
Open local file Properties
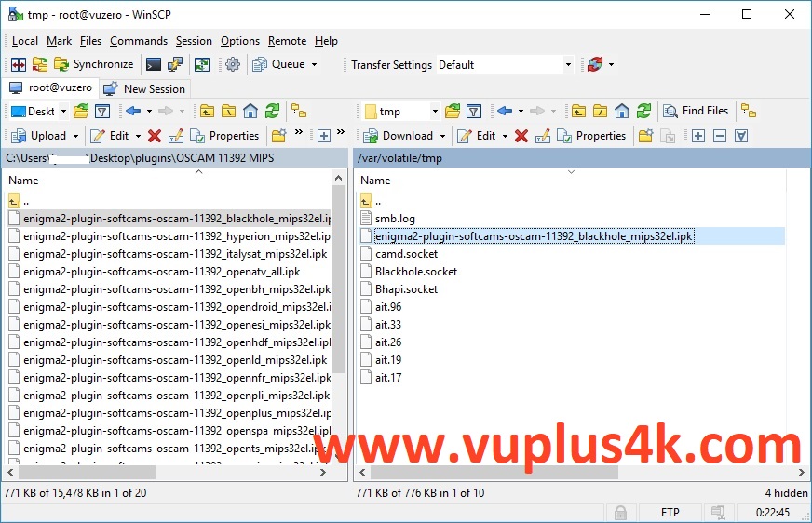pos(224,136)
